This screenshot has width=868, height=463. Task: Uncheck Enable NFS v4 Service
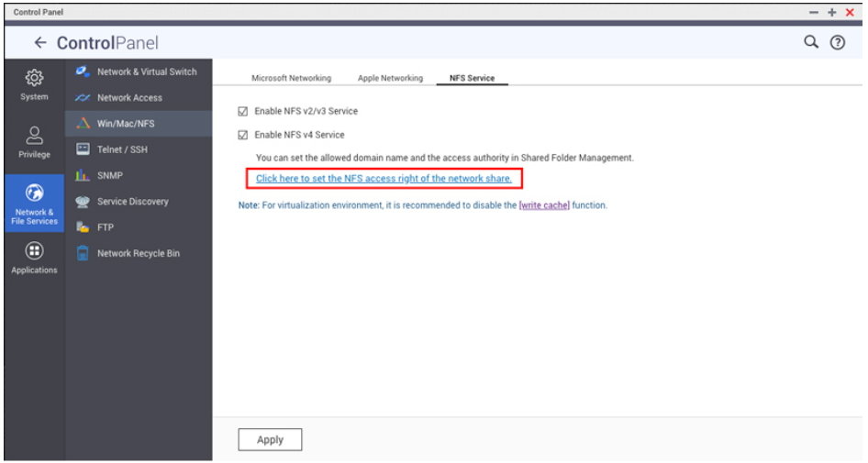click(x=243, y=135)
